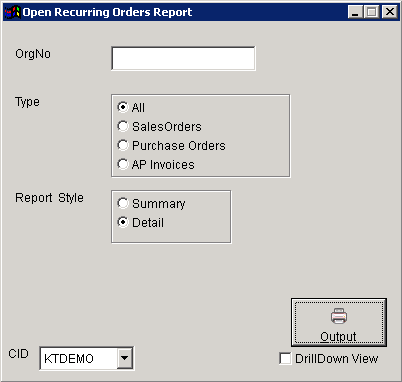Click the application icon in title bar
Screen dimensions: 402x382
(12, 12)
